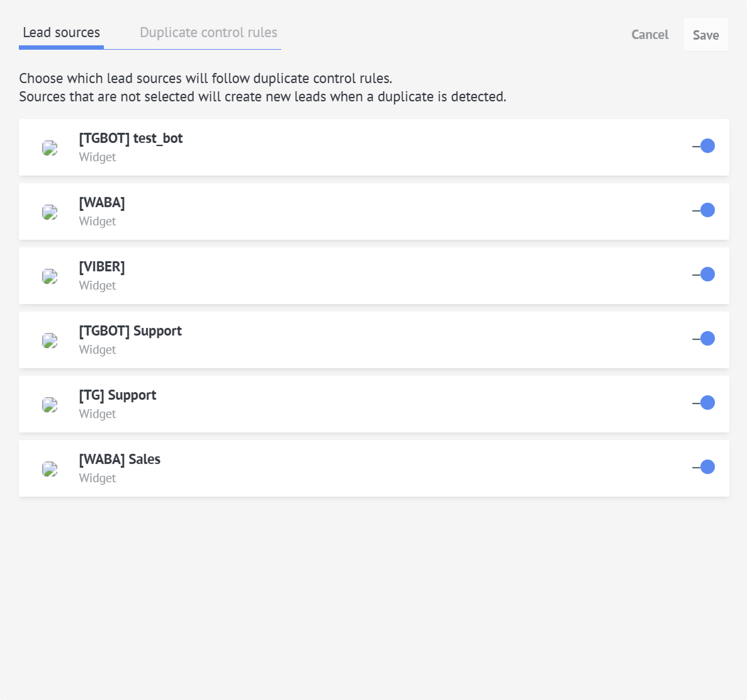Click the [TGBOT] Support title text
This screenshot has width=747, height=700.
pyautogui.click(x=130, y=330)
